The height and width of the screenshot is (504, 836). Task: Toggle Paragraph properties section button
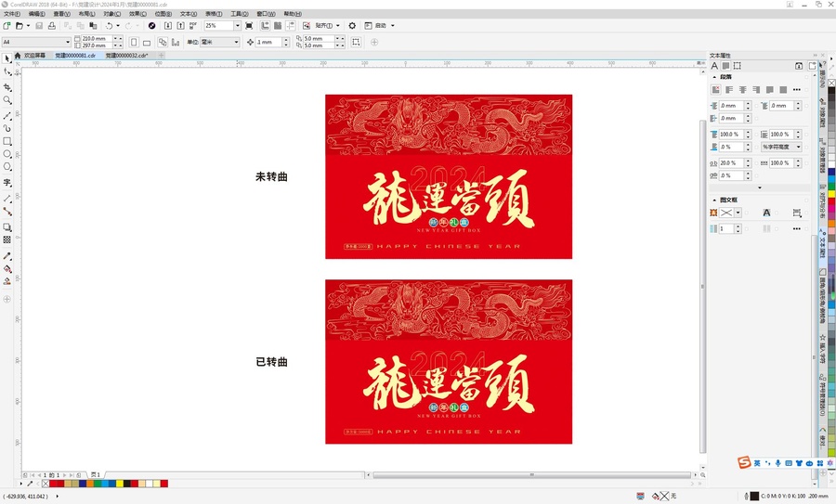(725, 66)
